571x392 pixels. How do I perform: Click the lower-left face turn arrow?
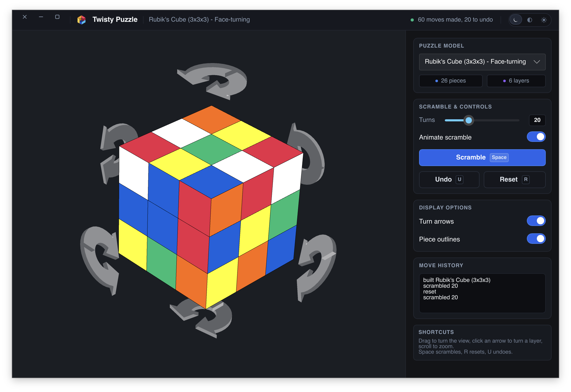click(99, 260)
